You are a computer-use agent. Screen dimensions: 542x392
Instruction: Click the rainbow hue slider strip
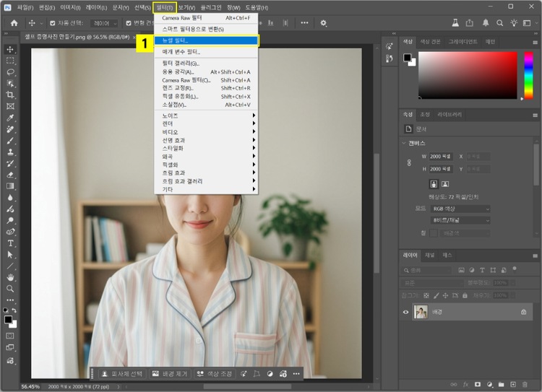pos(528,75)
